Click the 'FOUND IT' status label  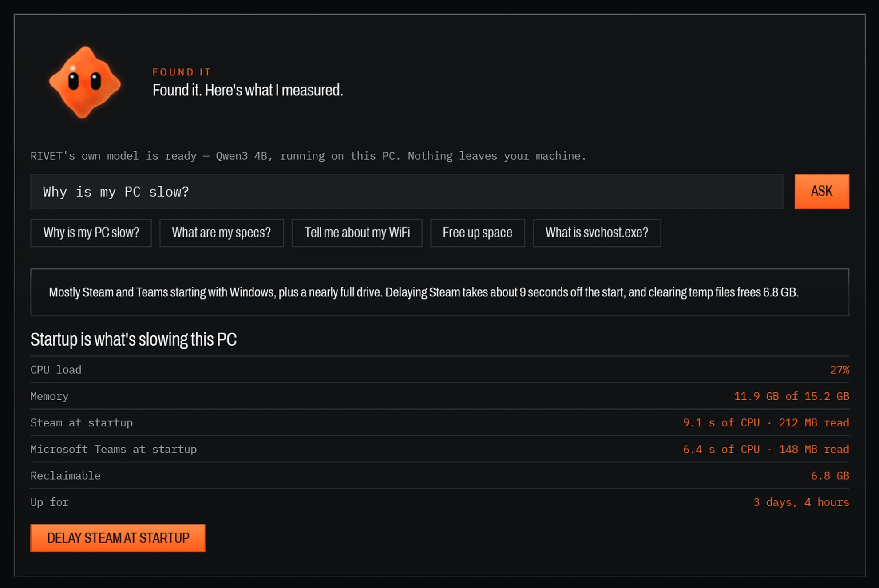pos(182,72)
